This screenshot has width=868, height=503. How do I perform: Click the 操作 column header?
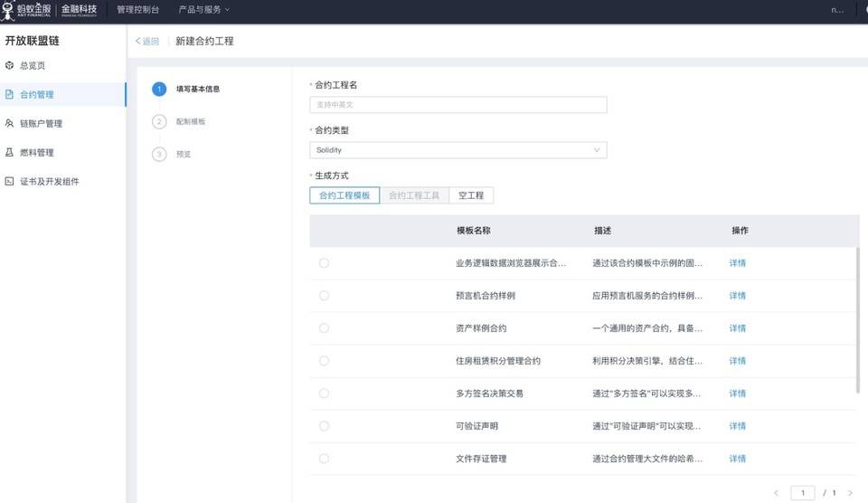tap(741, 231)
